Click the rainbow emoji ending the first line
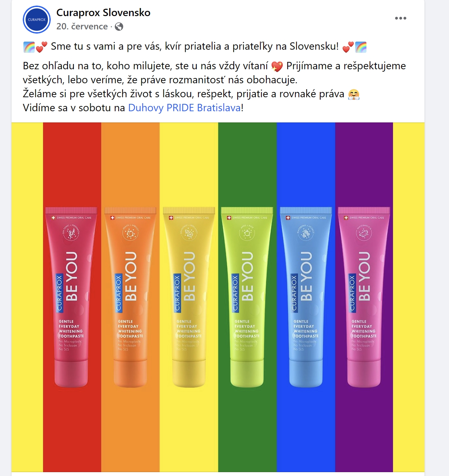 361,47
